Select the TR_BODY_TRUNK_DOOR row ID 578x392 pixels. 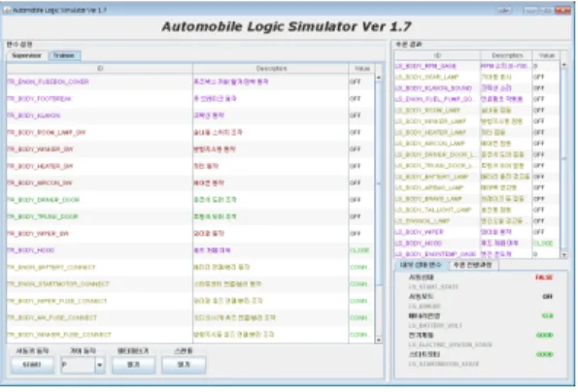[x=43, y=216]
